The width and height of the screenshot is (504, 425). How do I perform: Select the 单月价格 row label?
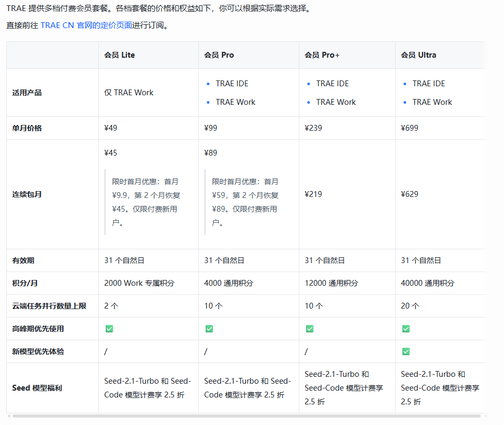(x=27, y=128)
